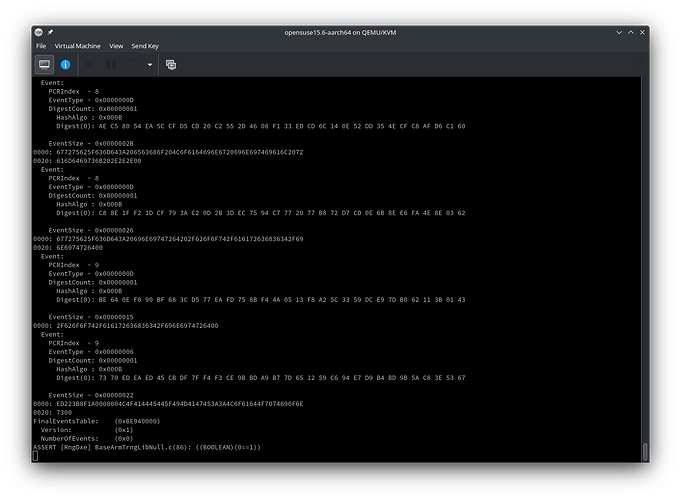Open the Virtual Machine menu

pyautogui.click(x=77, y=46)
